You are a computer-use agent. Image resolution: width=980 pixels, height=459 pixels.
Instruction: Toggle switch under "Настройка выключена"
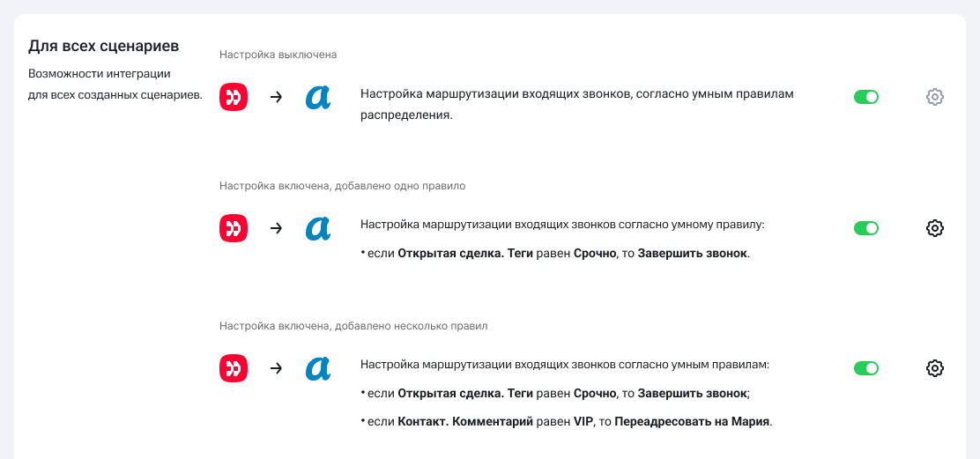(x=866, y=97)
